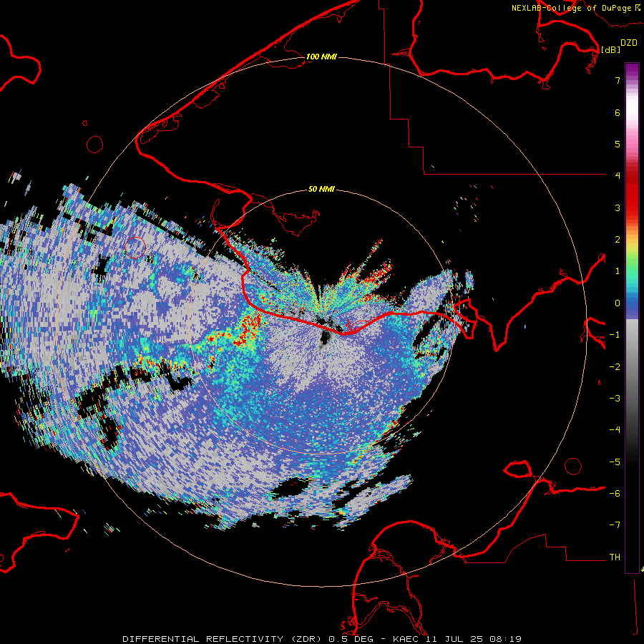Click the 08:19 timestamp

(506, 639)
